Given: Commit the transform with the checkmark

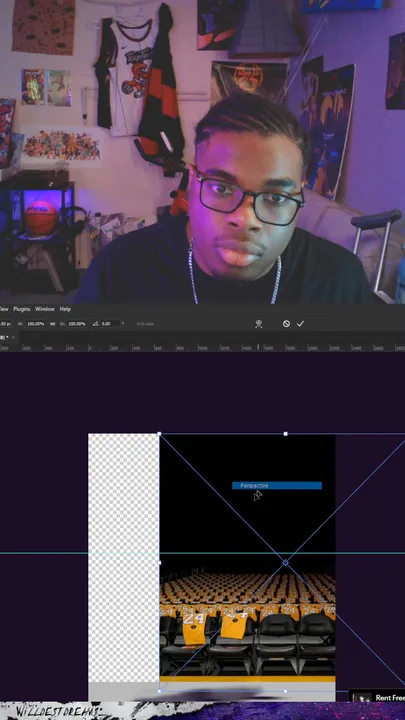Looking at the screenshot, I should [x=300, y=324].
